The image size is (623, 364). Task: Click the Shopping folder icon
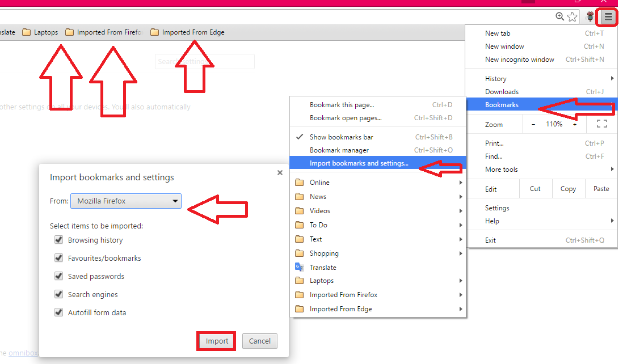pyautogui.click(x=300, y=253)
